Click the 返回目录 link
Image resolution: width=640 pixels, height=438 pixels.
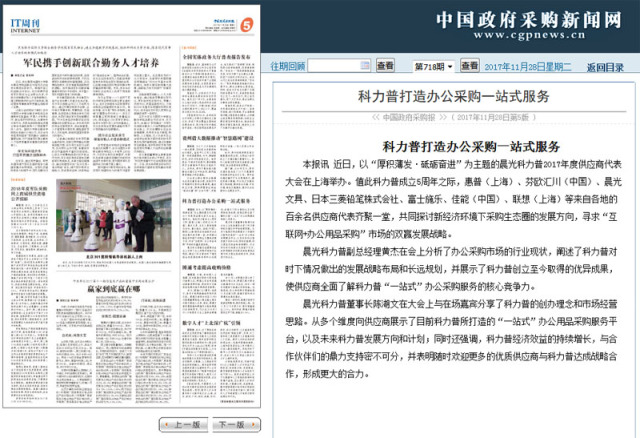pyautogui.click(x=605, y=67)
